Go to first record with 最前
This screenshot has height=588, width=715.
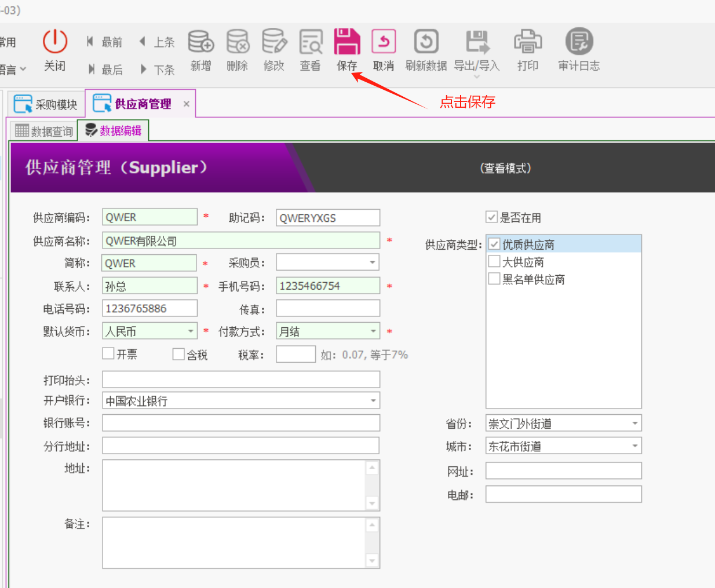click(x=105, y=42)
